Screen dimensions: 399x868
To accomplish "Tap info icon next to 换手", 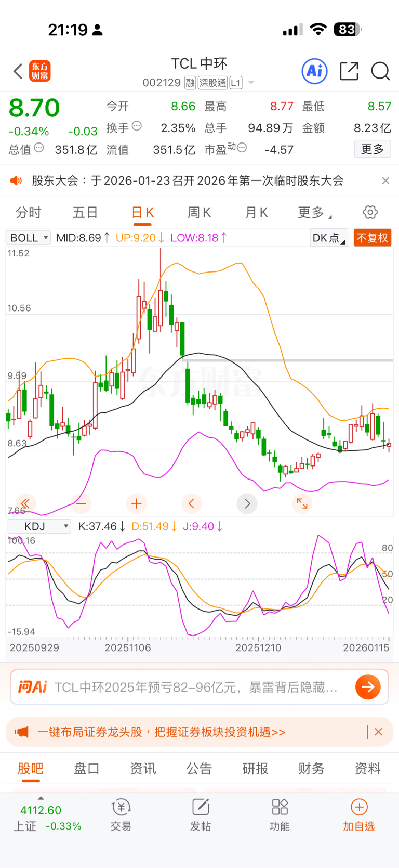I will pos(137,125).
